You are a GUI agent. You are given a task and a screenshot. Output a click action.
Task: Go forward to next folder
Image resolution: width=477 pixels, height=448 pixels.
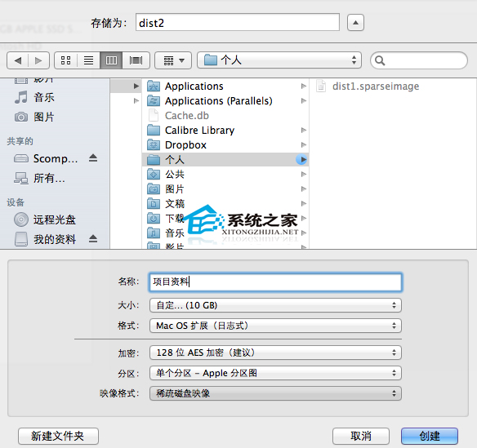click(38, 60)
